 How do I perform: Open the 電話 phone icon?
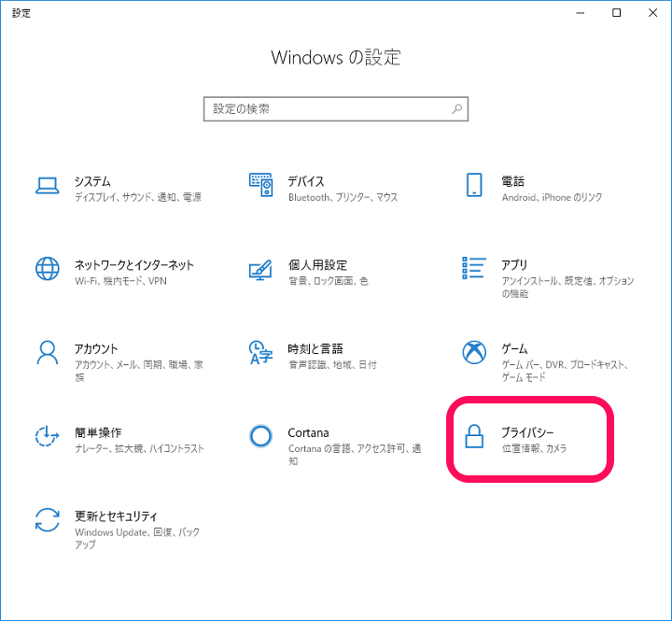point(474,185)
